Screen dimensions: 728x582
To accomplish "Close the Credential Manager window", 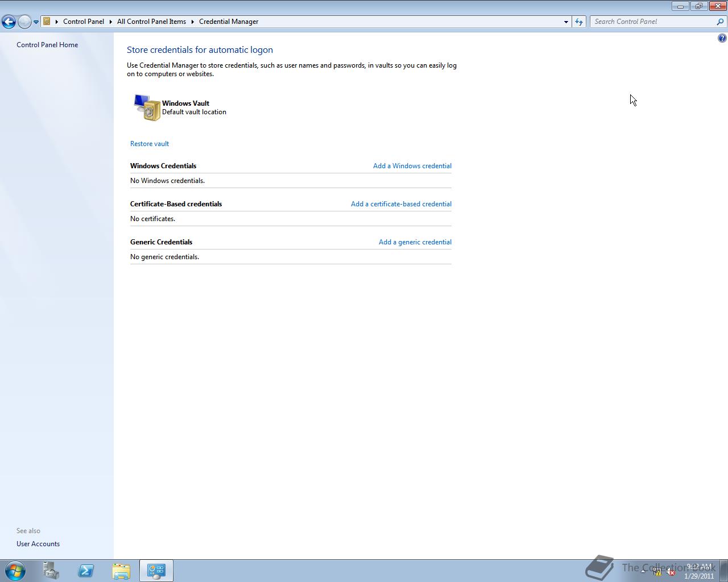I will (717, 6).
